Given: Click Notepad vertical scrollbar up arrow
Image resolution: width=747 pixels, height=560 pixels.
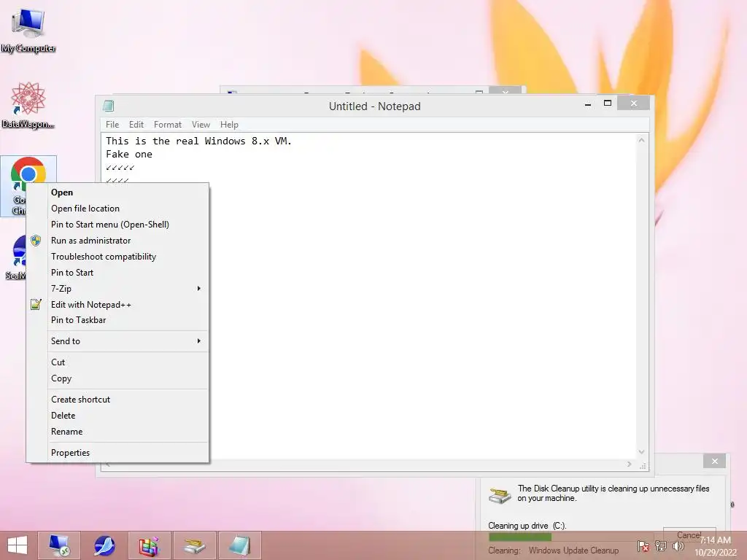Looking at the screenshot, I should pyautogui.click(x=642, y=140).
